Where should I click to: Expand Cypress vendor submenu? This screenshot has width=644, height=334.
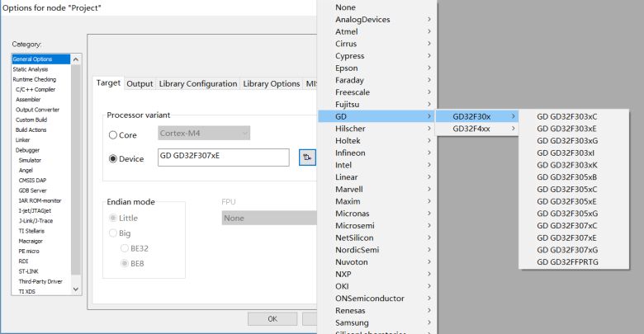[x=377, y=56]
